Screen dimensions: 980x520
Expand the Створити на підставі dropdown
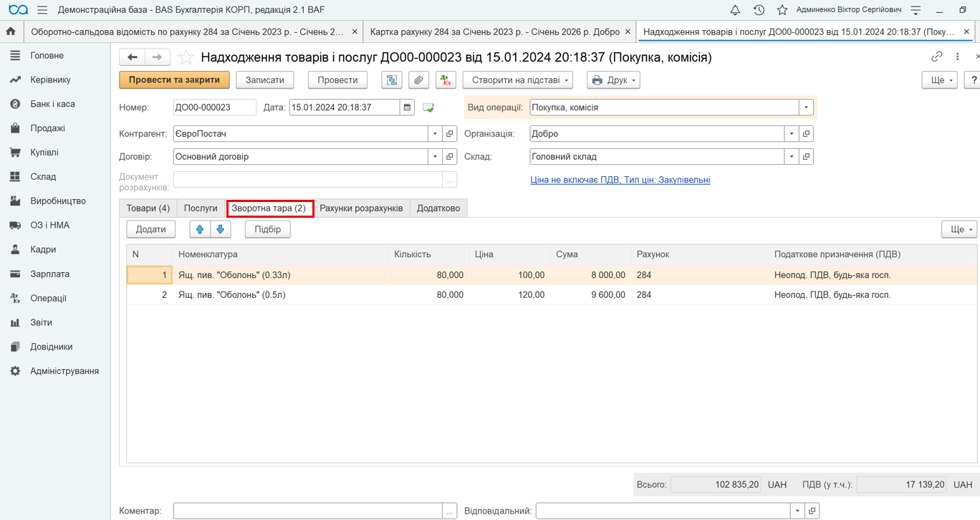[x=517, y=80]
